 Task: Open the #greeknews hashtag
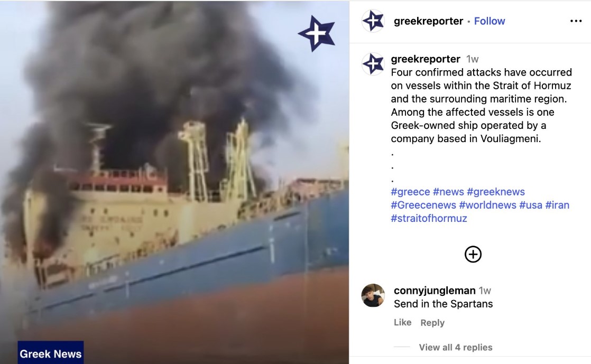point(496,192)
